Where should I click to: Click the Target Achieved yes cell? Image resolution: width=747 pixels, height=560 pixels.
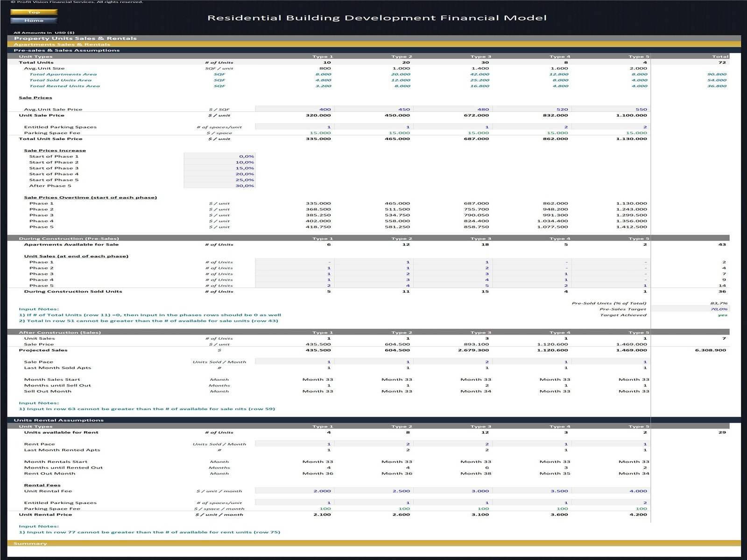pos(722,315)
